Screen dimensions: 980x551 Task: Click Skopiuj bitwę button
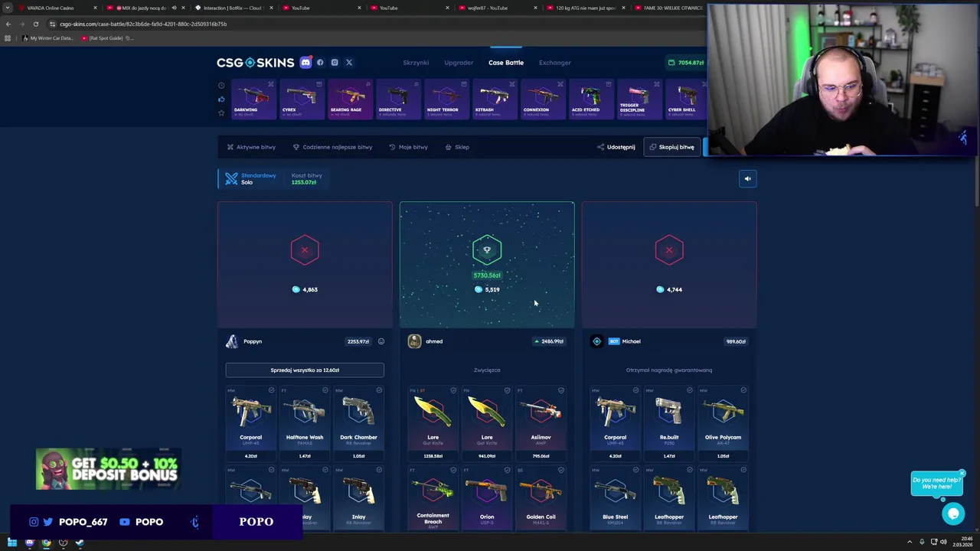tap(671, 147)
